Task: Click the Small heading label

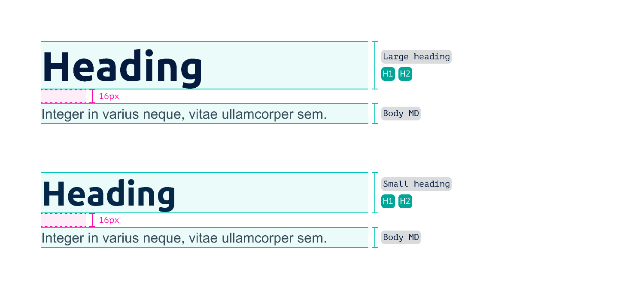Action: (x=416, y=184)
